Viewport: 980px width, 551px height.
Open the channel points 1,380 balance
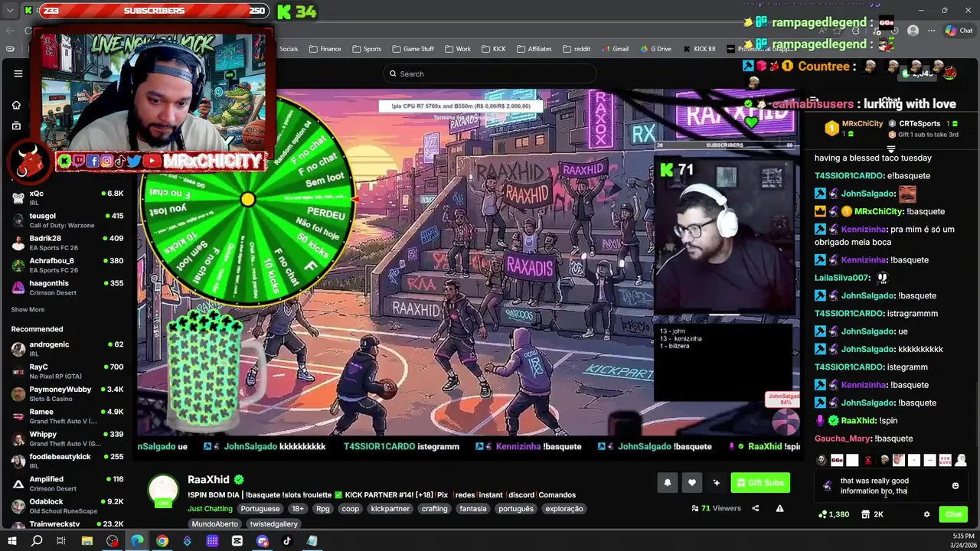click(x=834, y=514)
